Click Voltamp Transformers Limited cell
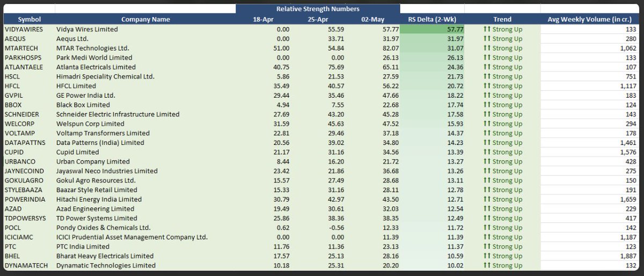Screen dimensions: 644x276 coord(103,133)
